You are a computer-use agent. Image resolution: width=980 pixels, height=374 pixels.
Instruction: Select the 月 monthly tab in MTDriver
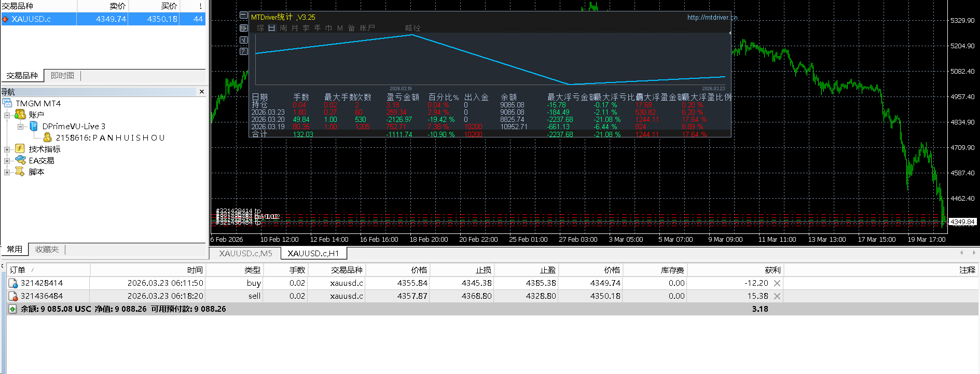295,28
